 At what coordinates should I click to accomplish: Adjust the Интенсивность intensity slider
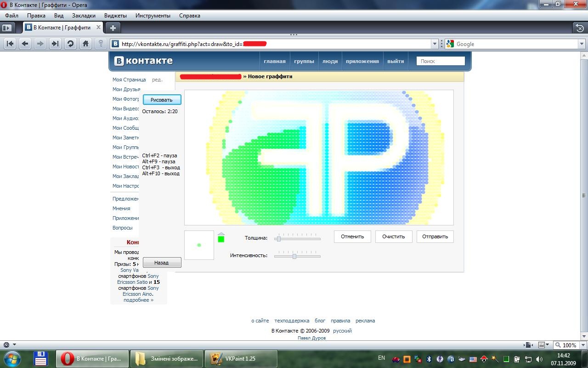(297, 256)
